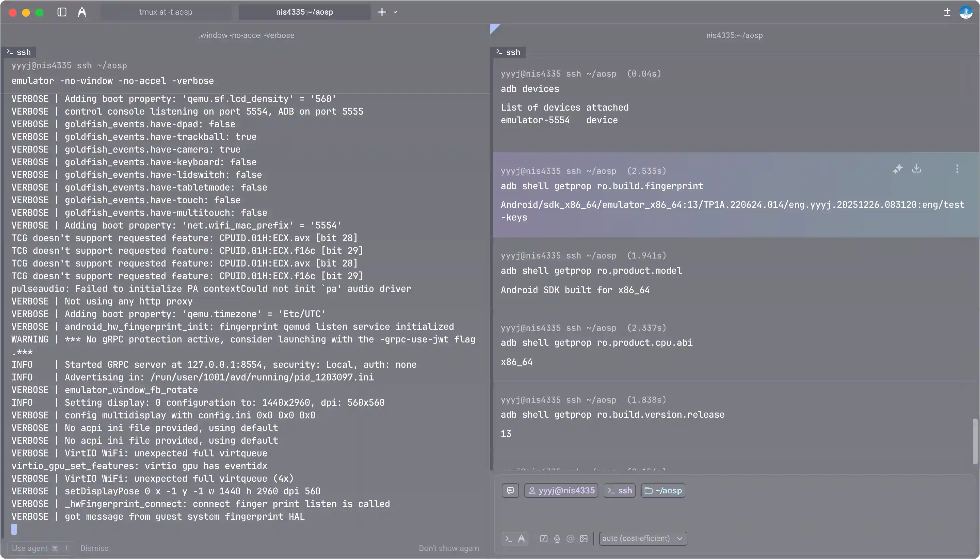
Task: Click the right pane vertical scrollbar
Action: 975,441
